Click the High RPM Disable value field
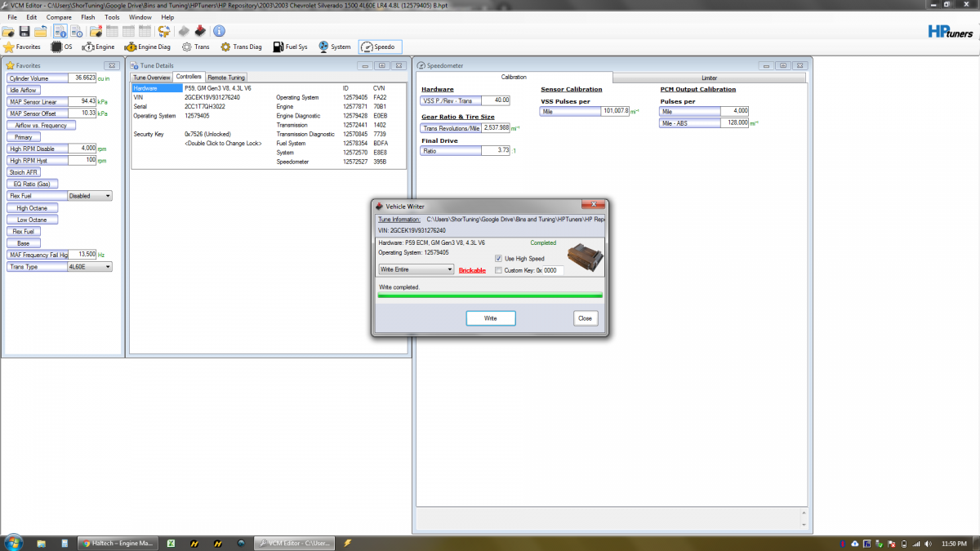 point(82,149)
